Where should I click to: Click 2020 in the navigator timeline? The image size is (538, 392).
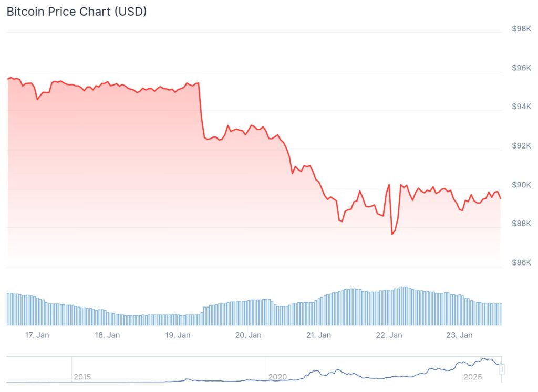[277, 377]
